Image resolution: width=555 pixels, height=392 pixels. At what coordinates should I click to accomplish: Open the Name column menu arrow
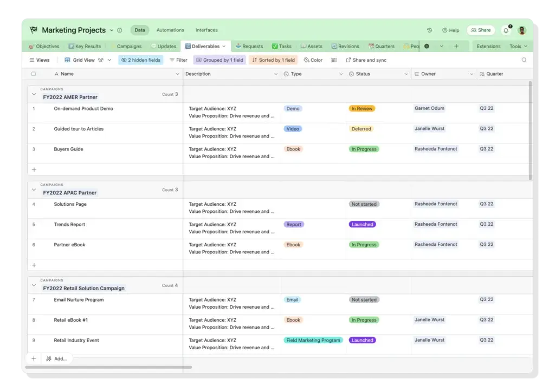177,74
